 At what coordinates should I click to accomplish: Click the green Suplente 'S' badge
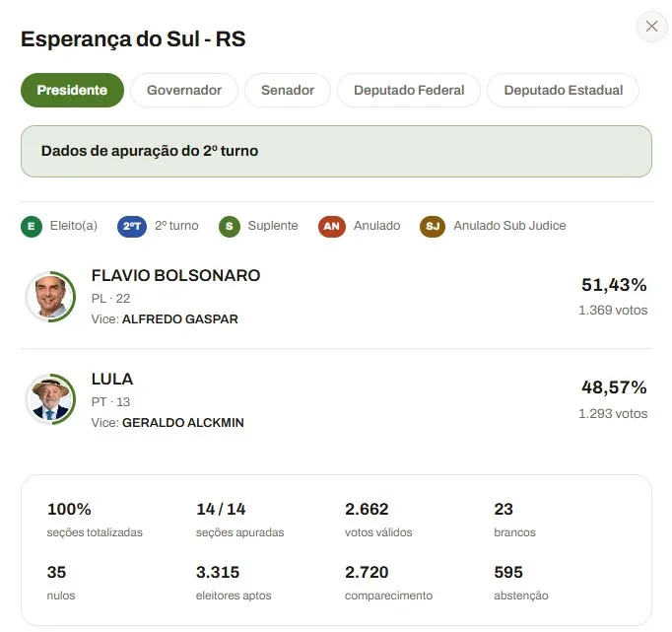point(230,227)
